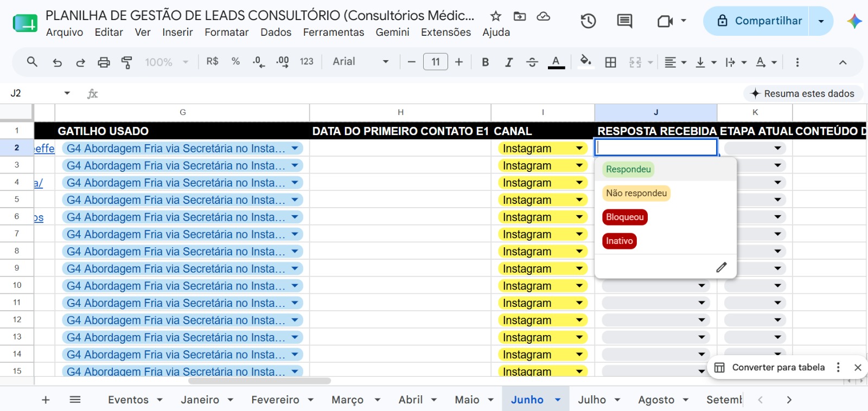The width and height of the screenshot is (868, 411).
Task: Select the Não respondeu option
Action: click(636, 193)
